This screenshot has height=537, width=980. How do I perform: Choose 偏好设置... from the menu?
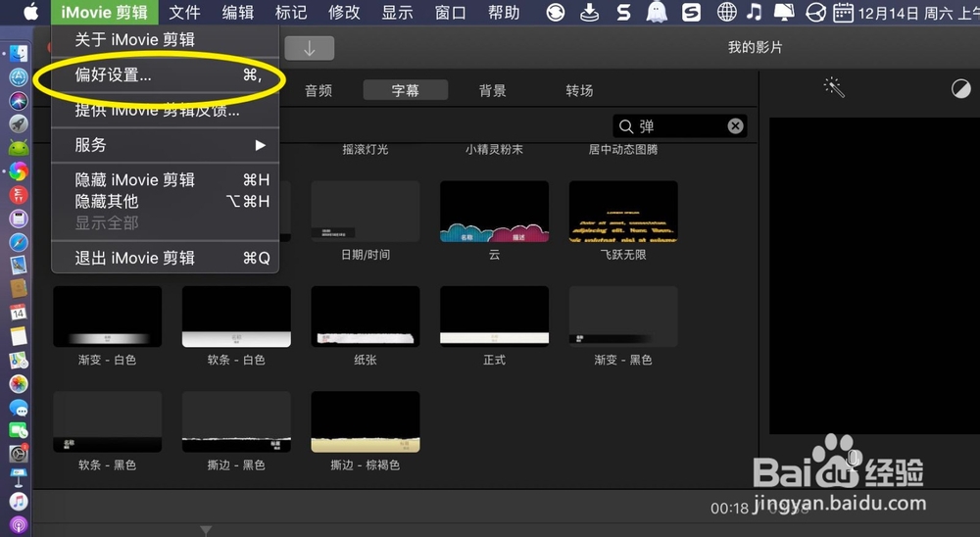tap(165, 75)
